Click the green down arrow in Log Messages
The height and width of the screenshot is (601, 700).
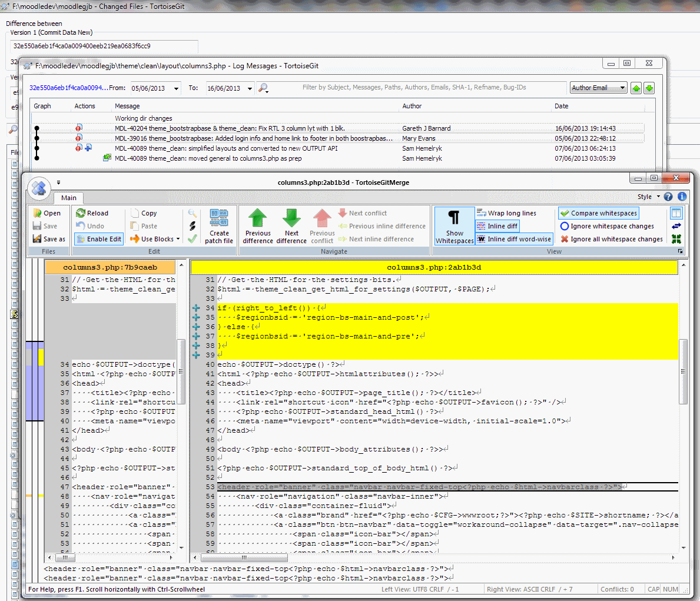coord(649,88)
